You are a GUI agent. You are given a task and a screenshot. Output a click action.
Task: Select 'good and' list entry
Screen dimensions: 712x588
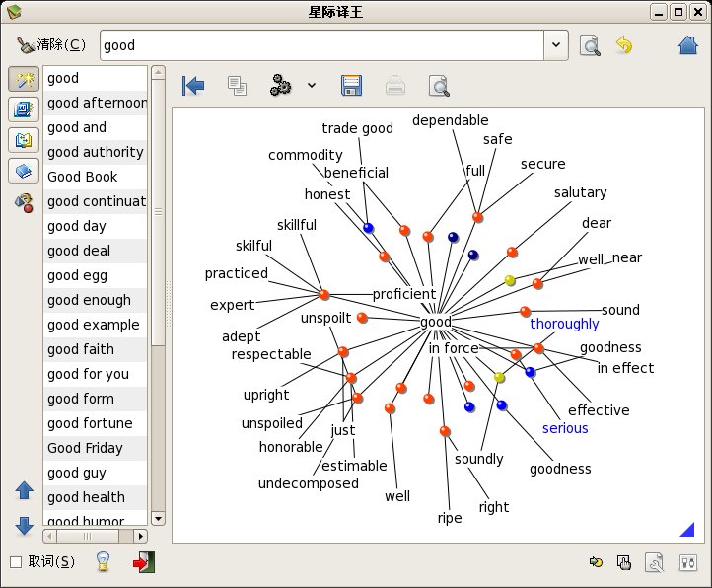(95, 127)
